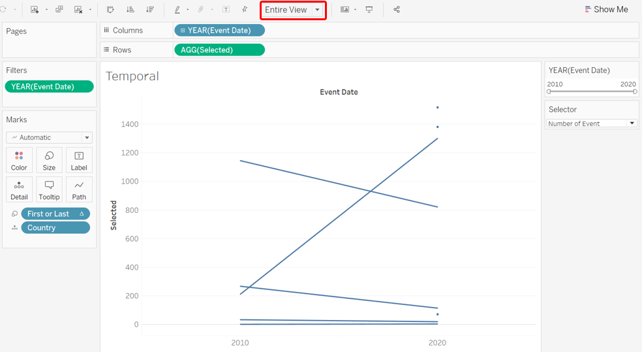Click the right handle of year slider

coord(635,92)
